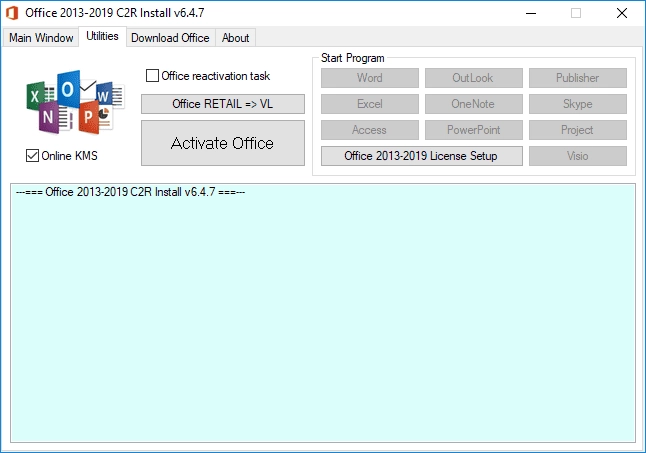Switch to the Main Window tab
646x453 pixels.
(x=41, y=38)
